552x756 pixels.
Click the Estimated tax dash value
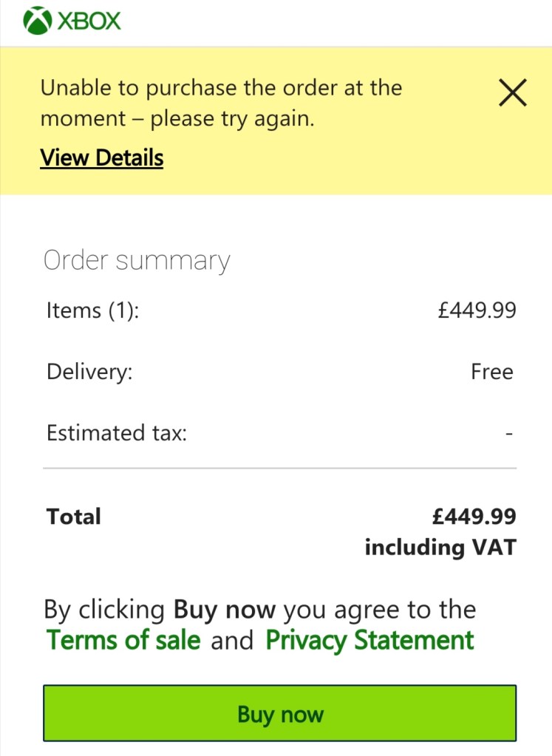(508, 434)
